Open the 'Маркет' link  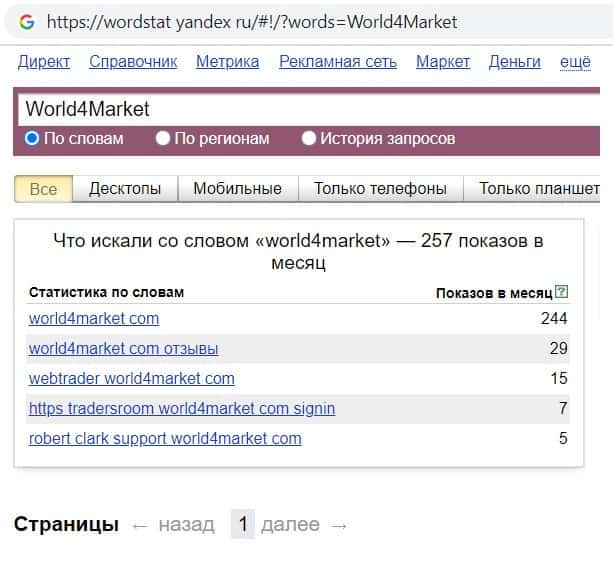point(442,62)
